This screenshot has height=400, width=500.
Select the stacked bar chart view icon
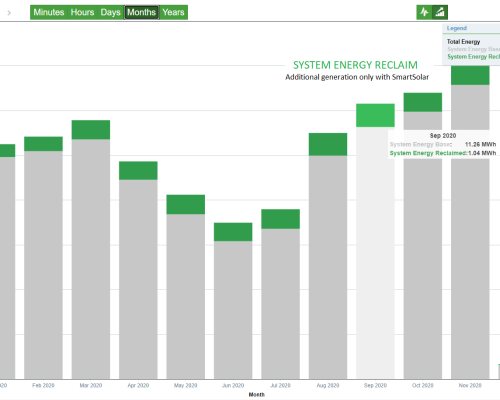[x=440, y=12]
